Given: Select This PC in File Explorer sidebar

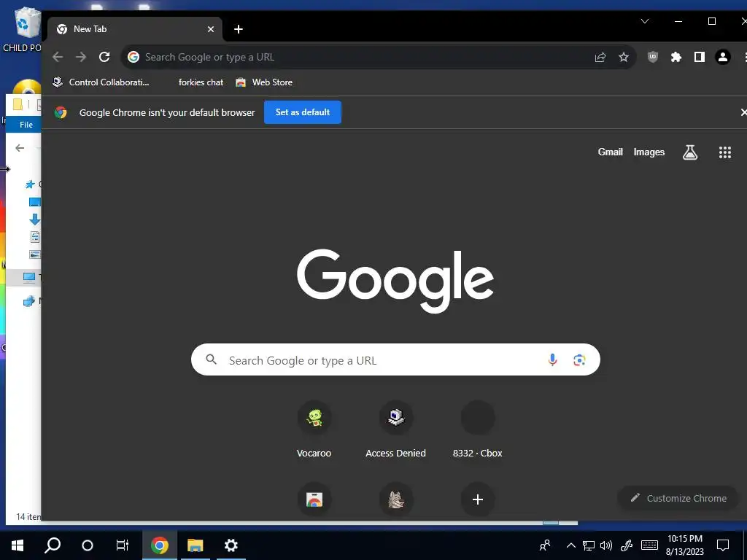Looking at the screenshot, I should point(29,277).
